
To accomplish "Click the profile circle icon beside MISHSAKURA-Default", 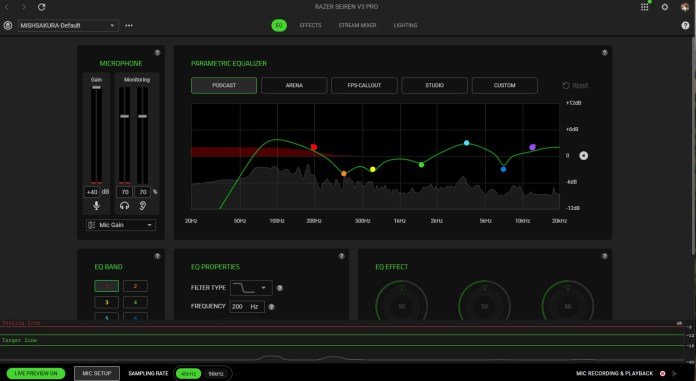I will pos(8,25).
